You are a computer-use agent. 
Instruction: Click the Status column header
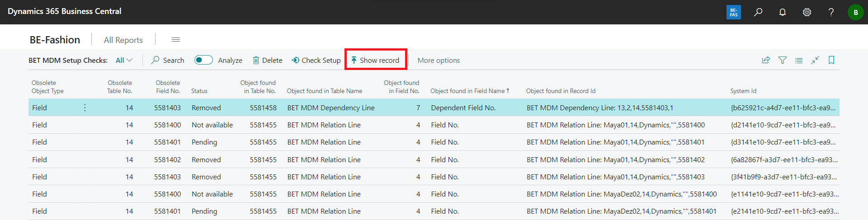coord(199,91)
